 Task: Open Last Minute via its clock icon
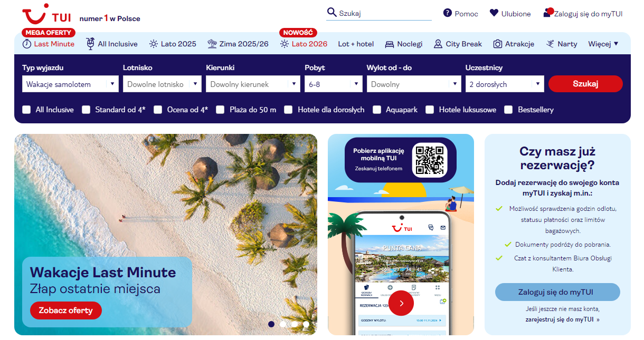click(27, 44)
